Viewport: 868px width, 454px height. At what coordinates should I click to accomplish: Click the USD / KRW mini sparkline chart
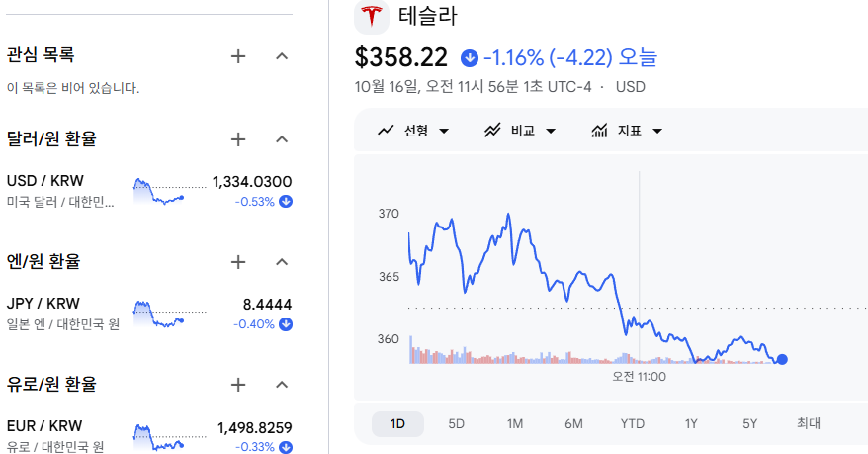pos(169,191)
